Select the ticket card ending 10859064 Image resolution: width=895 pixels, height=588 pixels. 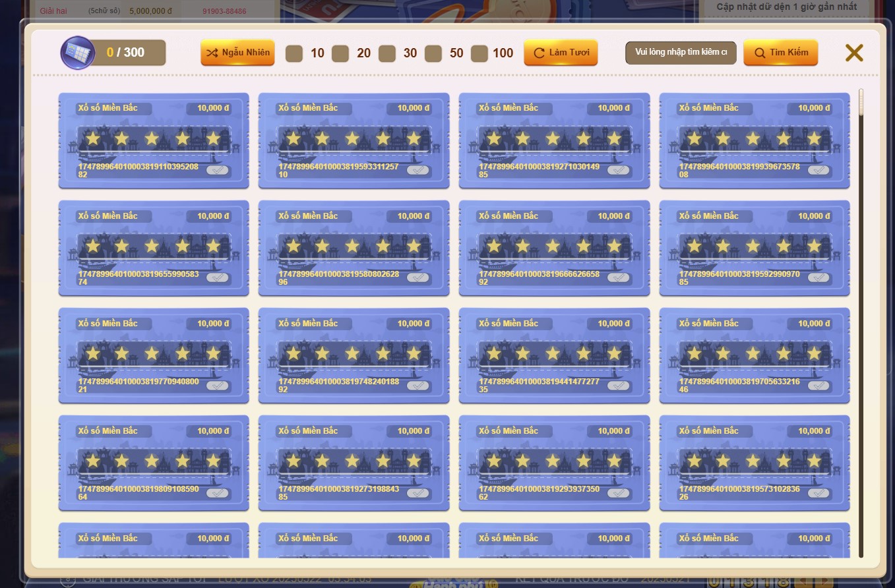(154, 463)
